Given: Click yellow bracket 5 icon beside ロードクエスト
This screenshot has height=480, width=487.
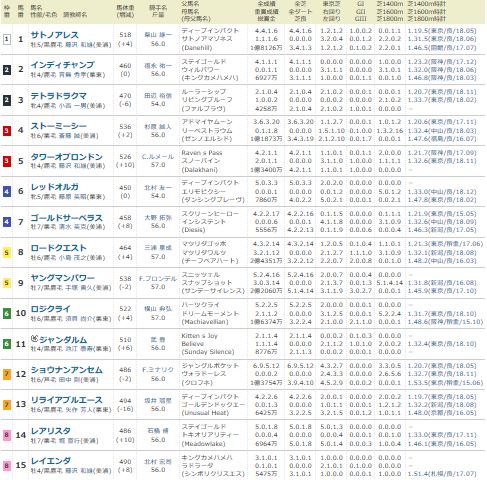Looking at the screenshot, I should click(6, 253).
